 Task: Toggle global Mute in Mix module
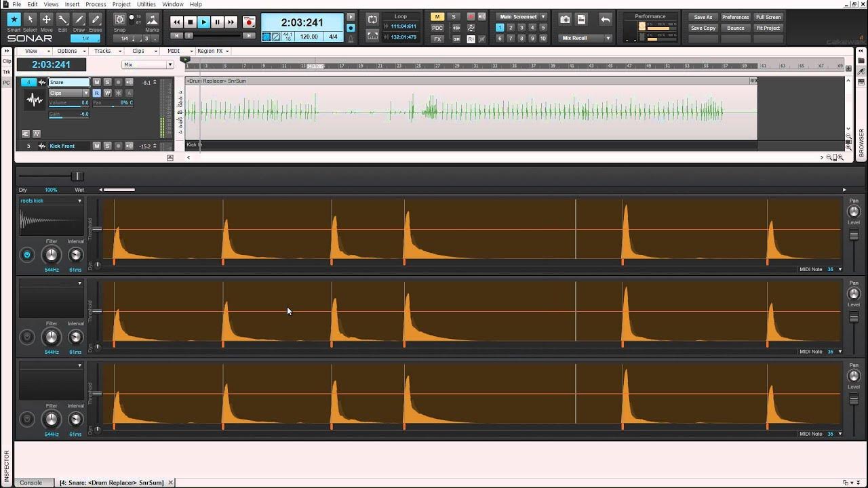click(x=437, y=17)
